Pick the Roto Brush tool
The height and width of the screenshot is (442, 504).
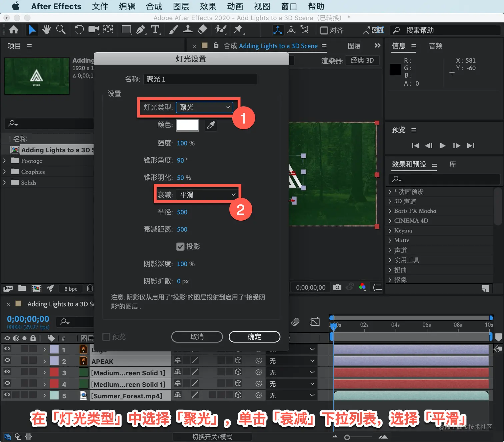[x=221, y=30]
